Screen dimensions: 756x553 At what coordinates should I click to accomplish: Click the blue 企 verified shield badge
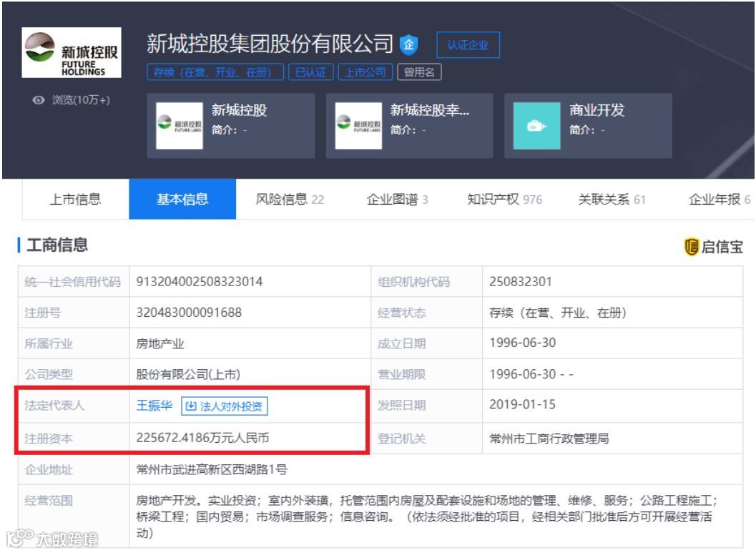pyautogui.click(x=409, y=45)
